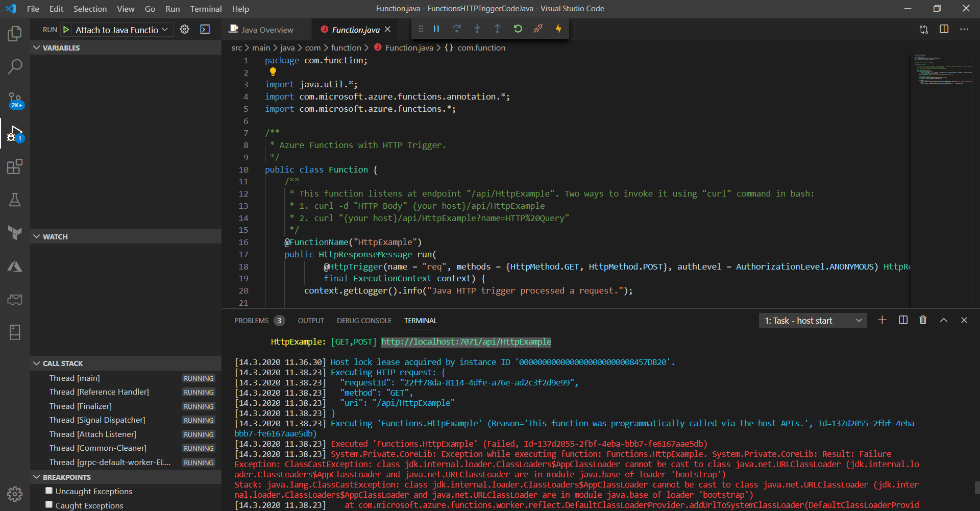
Task: Open the File menu
Action: point(33,9)
